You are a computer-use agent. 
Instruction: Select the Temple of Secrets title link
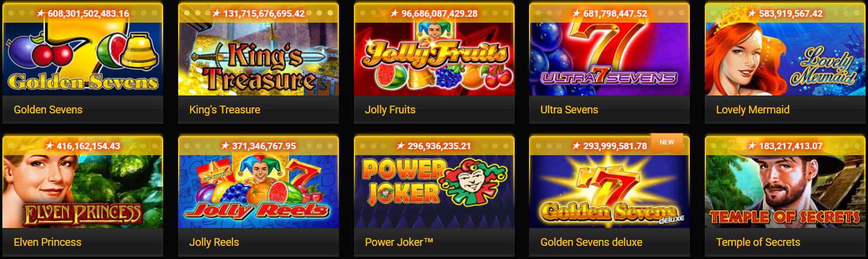[758, 242]
